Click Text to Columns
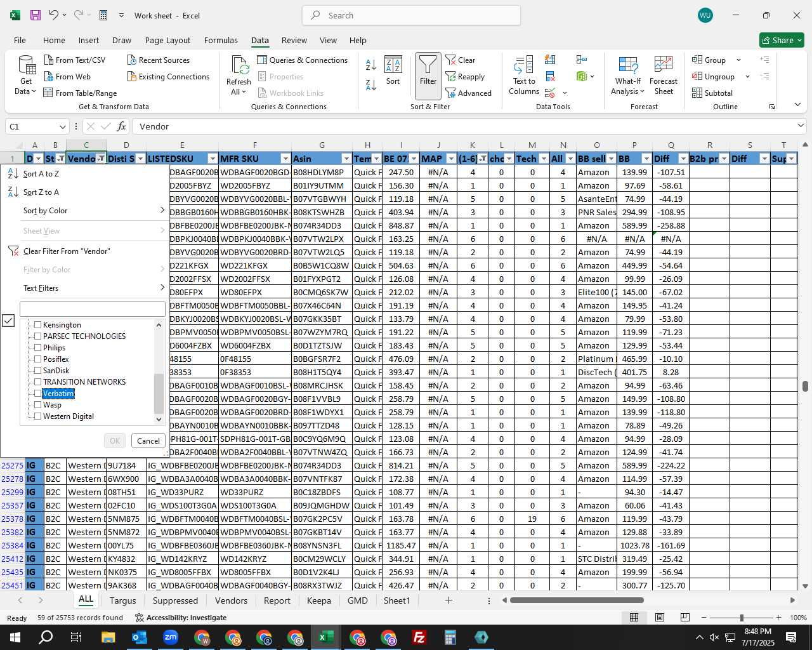The width and height of the screenshot is (812, 650). pos(524,75)
